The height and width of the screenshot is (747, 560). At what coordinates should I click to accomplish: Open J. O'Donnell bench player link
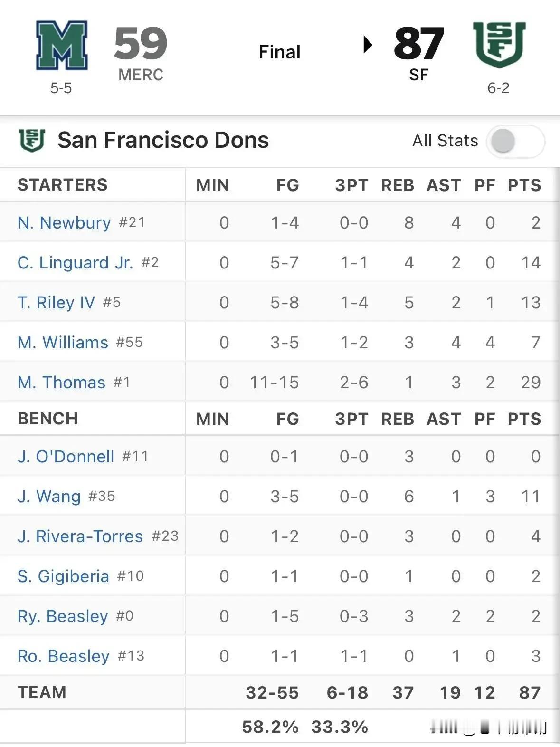(x=66, y=456)
